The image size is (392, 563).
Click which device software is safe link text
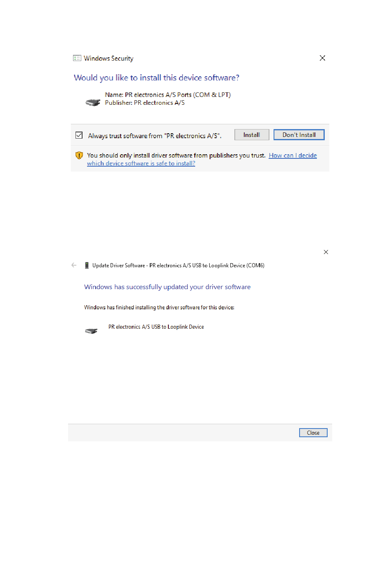(141, 163)
